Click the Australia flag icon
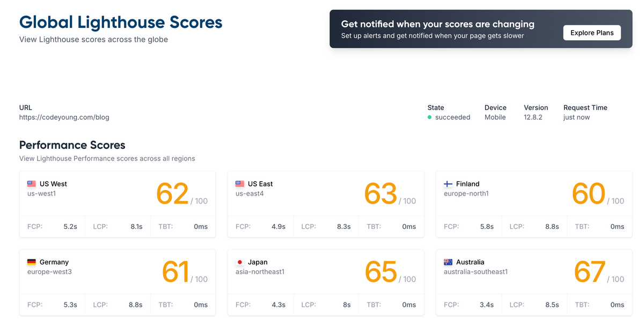Viewport: 644px width, 324px height. [x=448, y=262]
